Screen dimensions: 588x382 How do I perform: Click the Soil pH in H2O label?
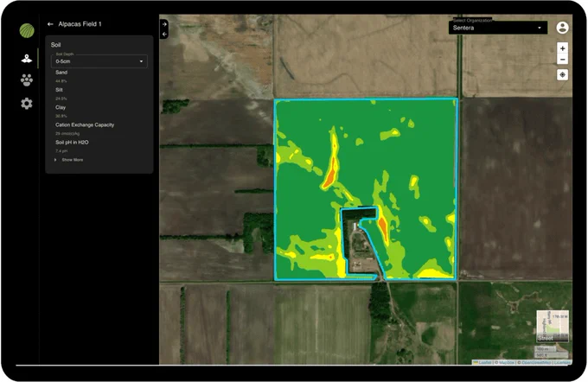point(72,143)
